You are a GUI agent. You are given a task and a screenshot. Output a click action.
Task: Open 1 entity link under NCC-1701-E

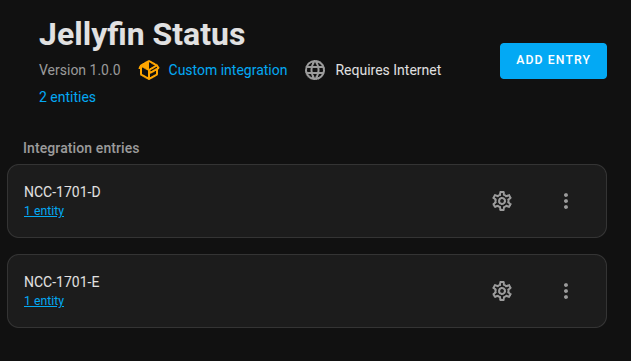click(44, 301)
